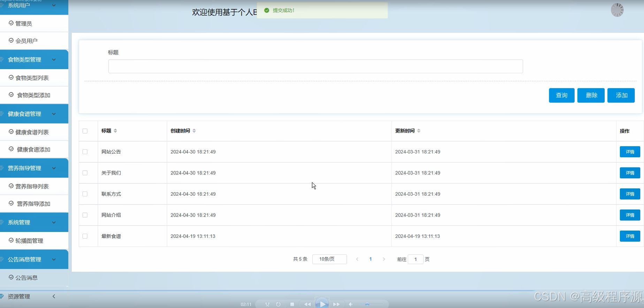The width and height of the screenshot is (644, 308).
Task: Open 营养指导添加 in the sidebar
Action: click(x=34, y=204)
